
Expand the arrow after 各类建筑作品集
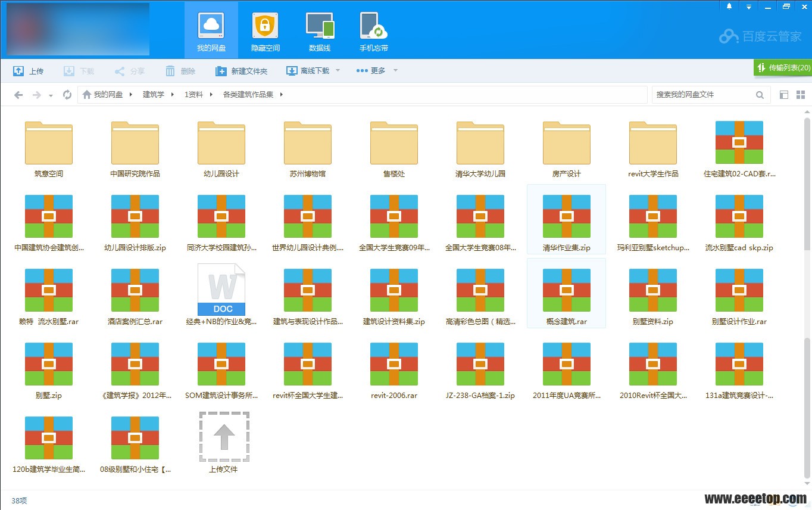(x=282, y=95)
